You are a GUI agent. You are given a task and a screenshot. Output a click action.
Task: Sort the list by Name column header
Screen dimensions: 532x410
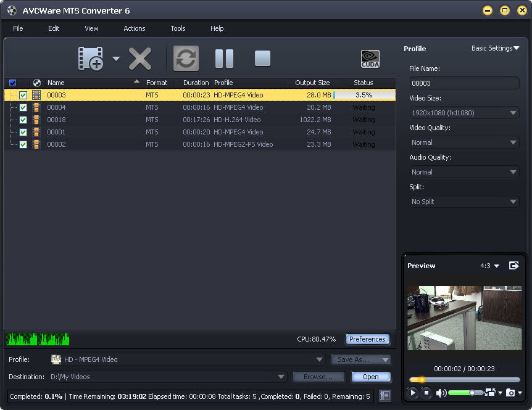coord(93,83)
